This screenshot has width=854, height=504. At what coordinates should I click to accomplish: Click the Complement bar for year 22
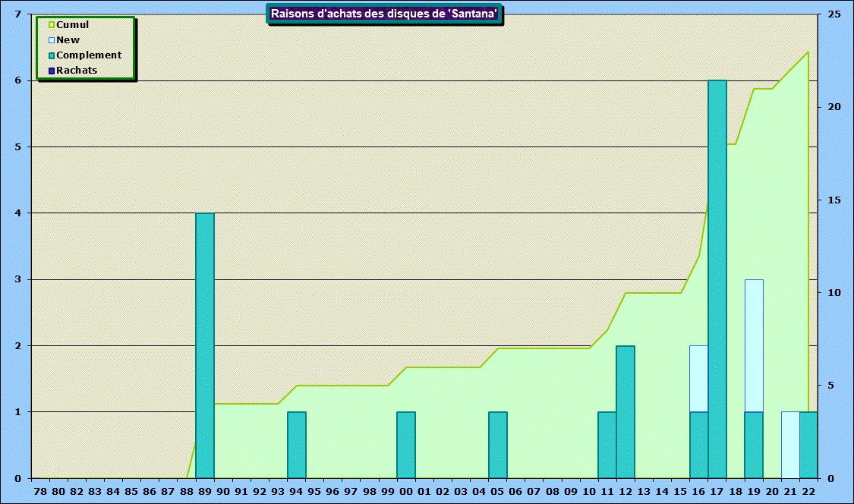click(808, 445)
